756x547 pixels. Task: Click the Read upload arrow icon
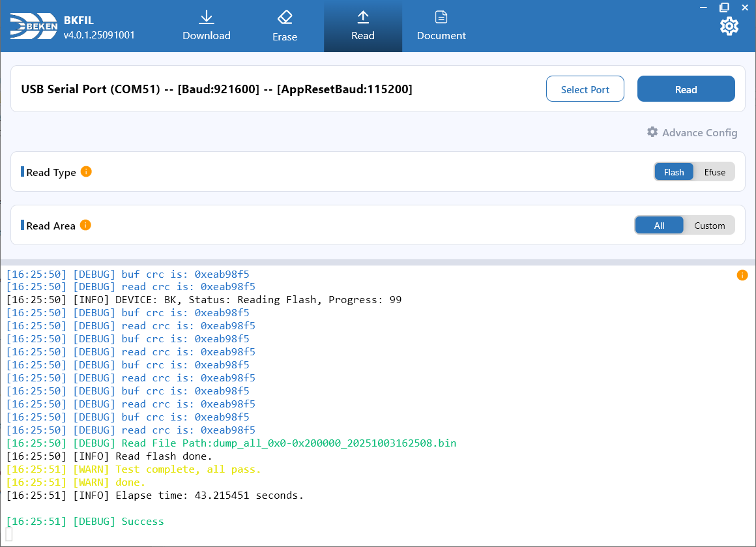click(362, 17)
